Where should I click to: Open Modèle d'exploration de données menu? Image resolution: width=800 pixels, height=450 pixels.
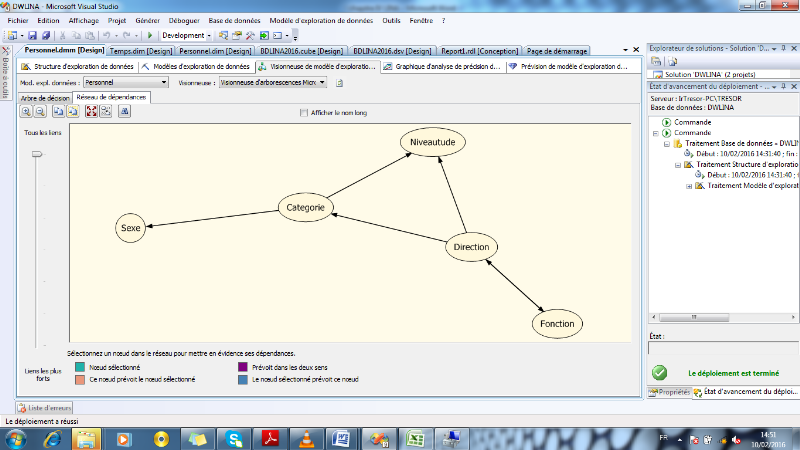[x=321, y=20]
